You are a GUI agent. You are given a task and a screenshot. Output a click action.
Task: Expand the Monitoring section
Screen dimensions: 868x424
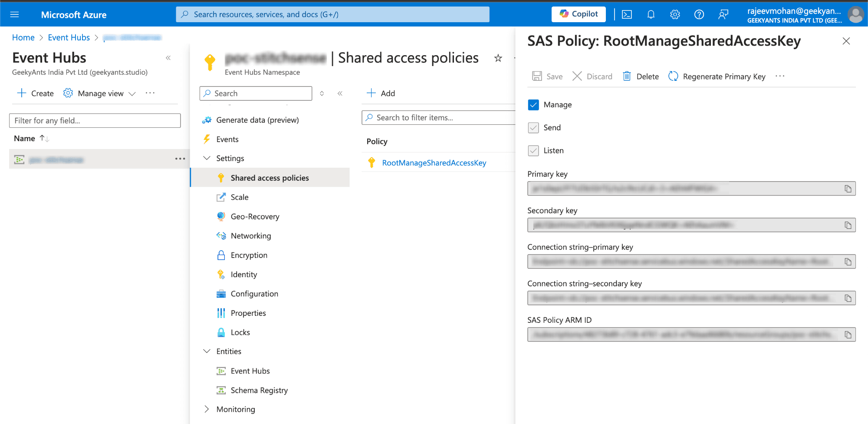tap(207, 409)
